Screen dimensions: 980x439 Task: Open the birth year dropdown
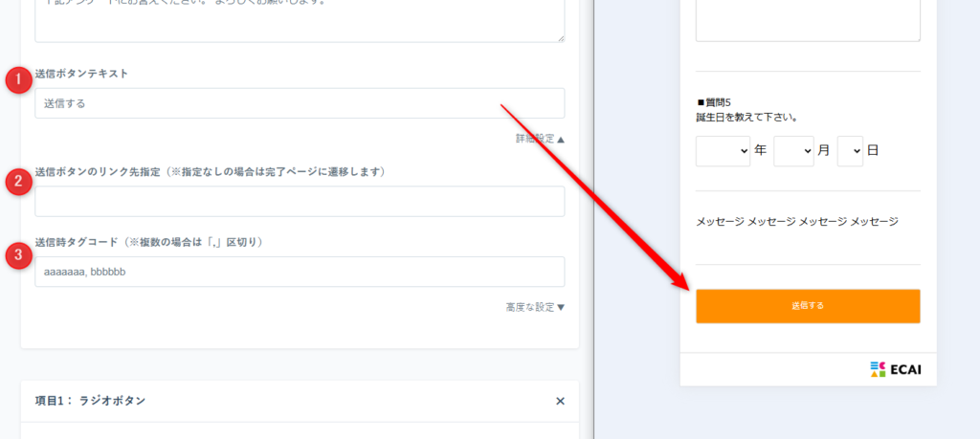click(723, 151)
